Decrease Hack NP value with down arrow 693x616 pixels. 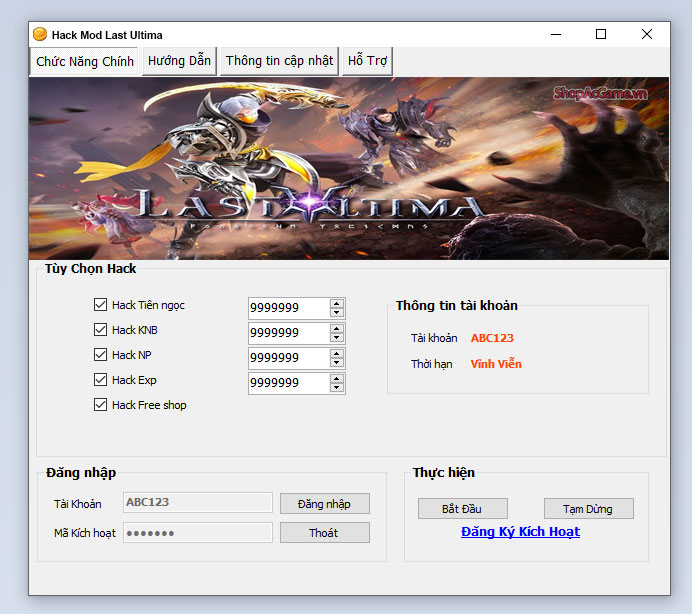337,362
